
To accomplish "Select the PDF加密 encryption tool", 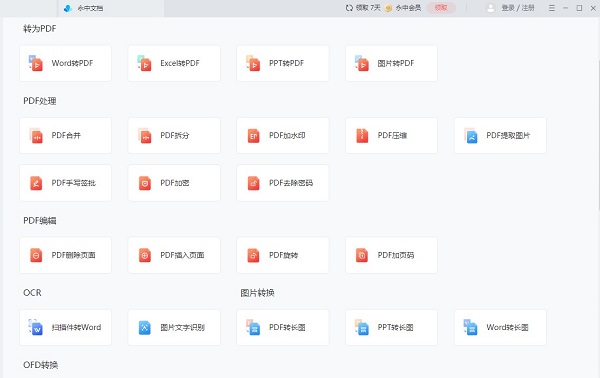I will tap(174, 183).
